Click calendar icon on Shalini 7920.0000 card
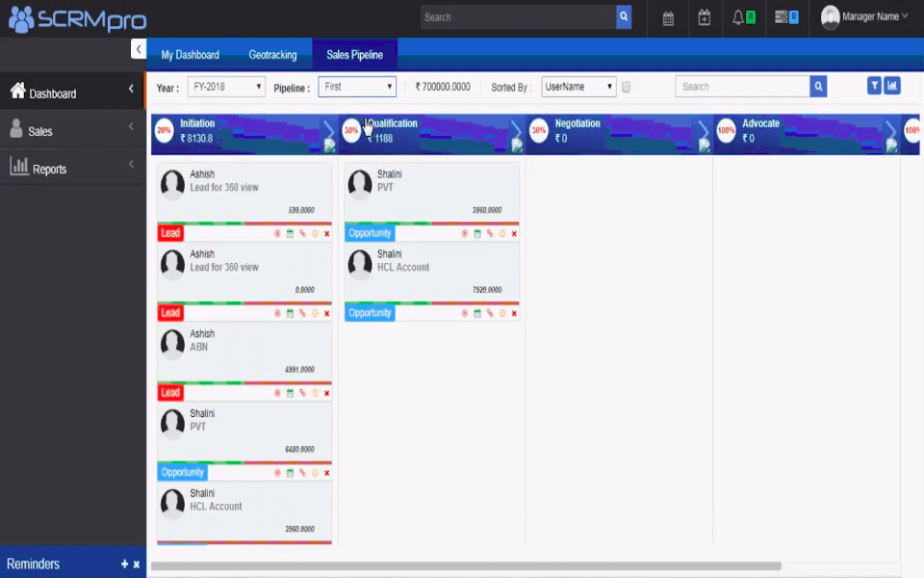This screenshot has width=924, height=578. [x=477, y=313]
